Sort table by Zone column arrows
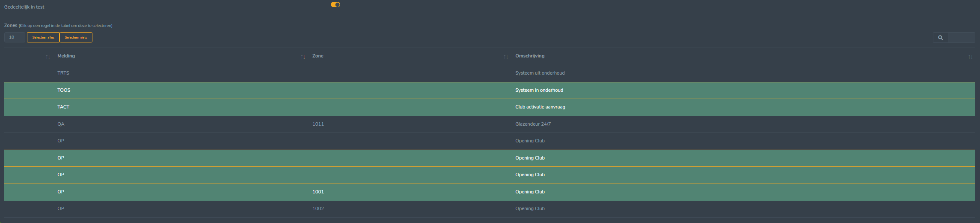The image size is (980, 223). [x=506, y=57]
